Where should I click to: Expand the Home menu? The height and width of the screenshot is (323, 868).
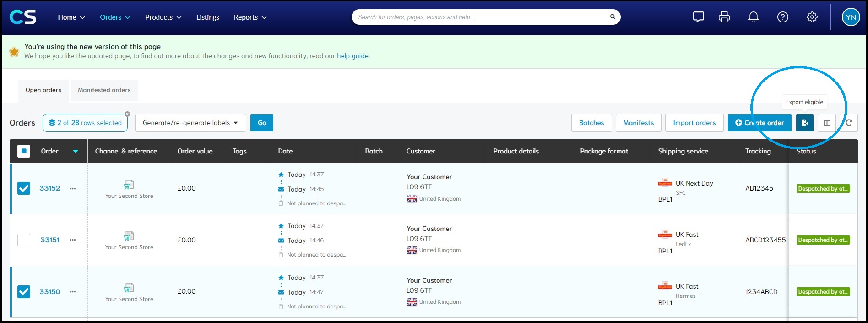click(71, 17)
